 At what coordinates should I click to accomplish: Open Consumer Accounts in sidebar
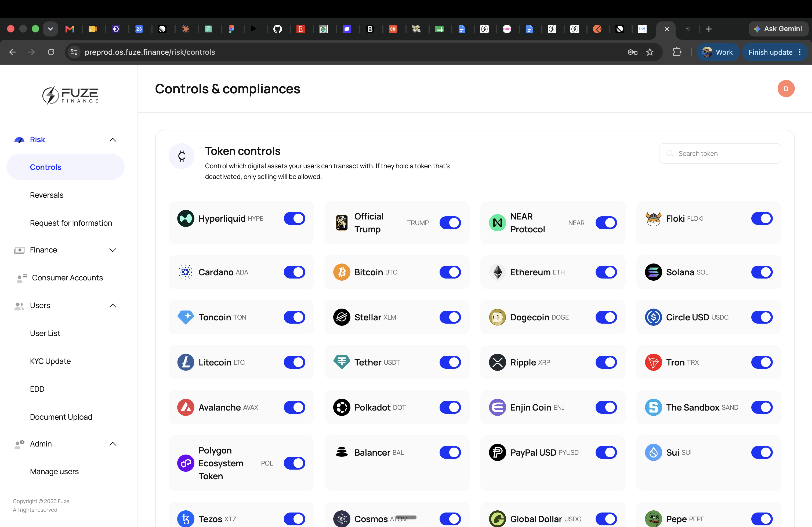[x=67, y=278]
